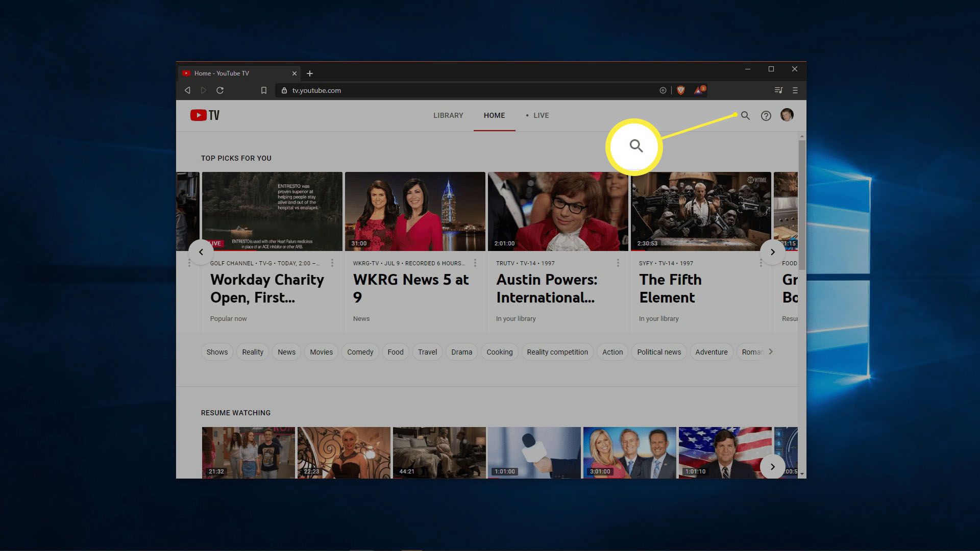
Task: Select the Travel genre chip
Action: 427,352
